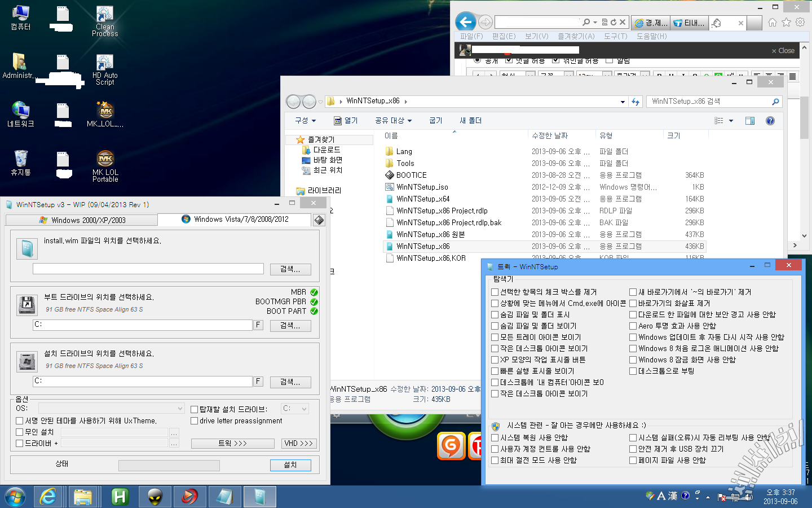Enable 숨김 파일 및 폴더 표시 checkbox
Image resolution: width=812 pixels, height=508 pixels.
[495, 314]
